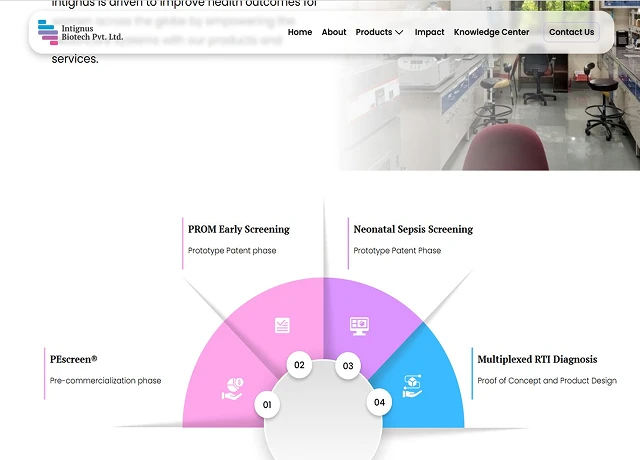Click the 03 numbered circle
This screenshot has height=460, width=640.
point(348,365)
